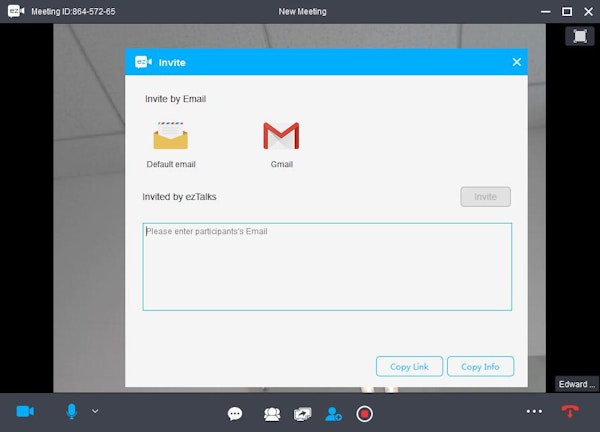Click the Copy Link button
600x432 pixels.
[x=409, y=367]
